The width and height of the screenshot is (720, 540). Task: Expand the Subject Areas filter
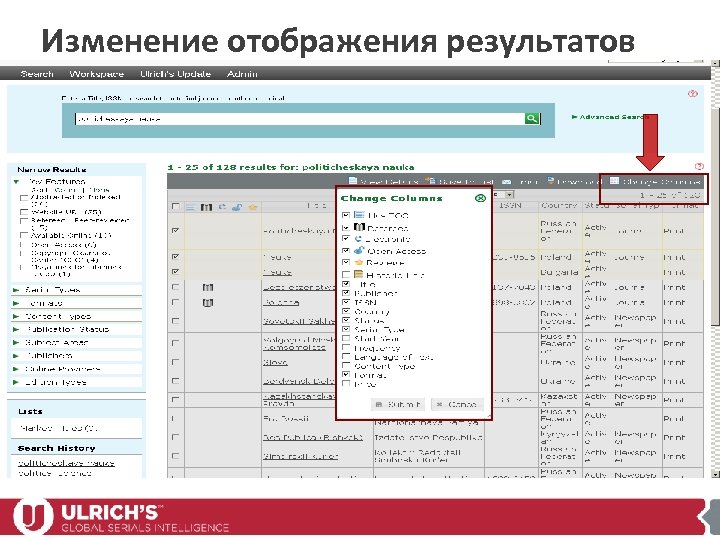click(16, 343)
